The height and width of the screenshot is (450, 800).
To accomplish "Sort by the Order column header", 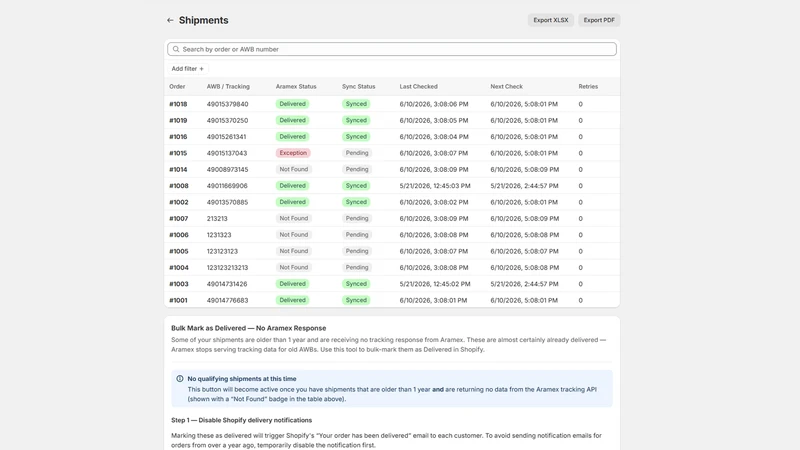I will [x=177, y=87].
